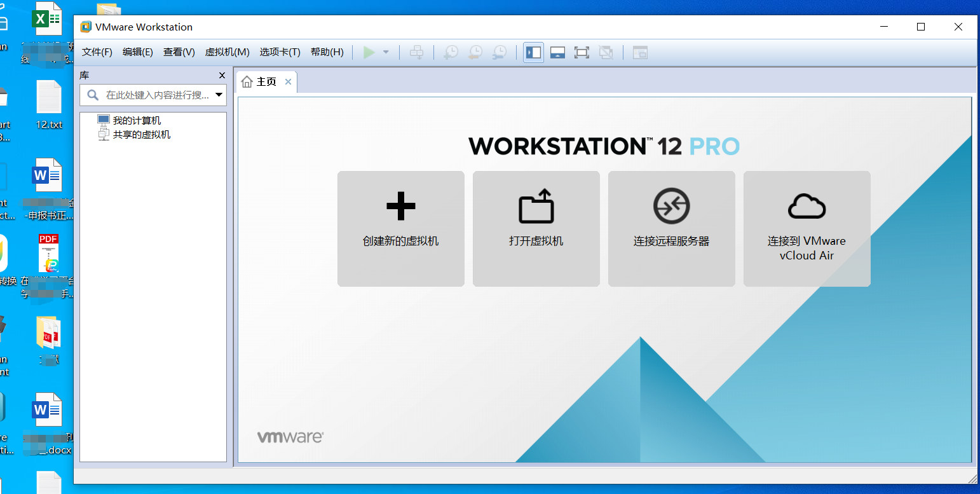
Task: Open the 编辑(E) menu
Action: pos(138,52)
